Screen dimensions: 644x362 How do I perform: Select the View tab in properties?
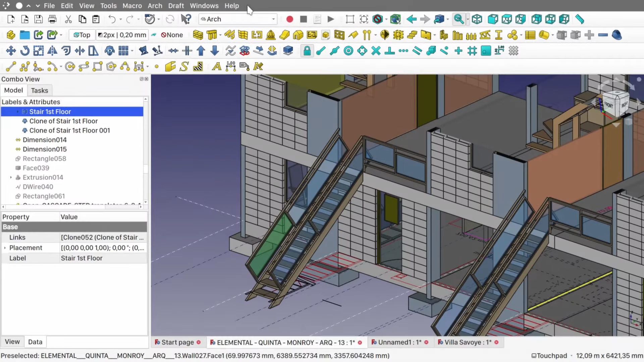click(12, 342)
